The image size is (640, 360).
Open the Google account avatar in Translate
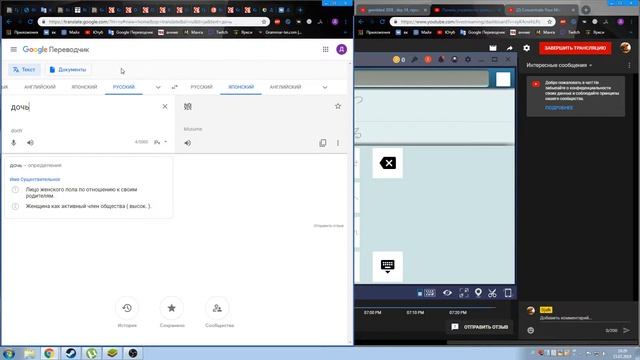tap(342, 49)
